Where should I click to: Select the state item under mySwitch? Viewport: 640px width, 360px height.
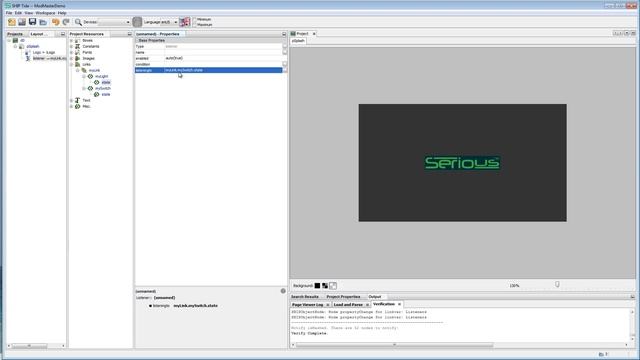pos(106,94)
